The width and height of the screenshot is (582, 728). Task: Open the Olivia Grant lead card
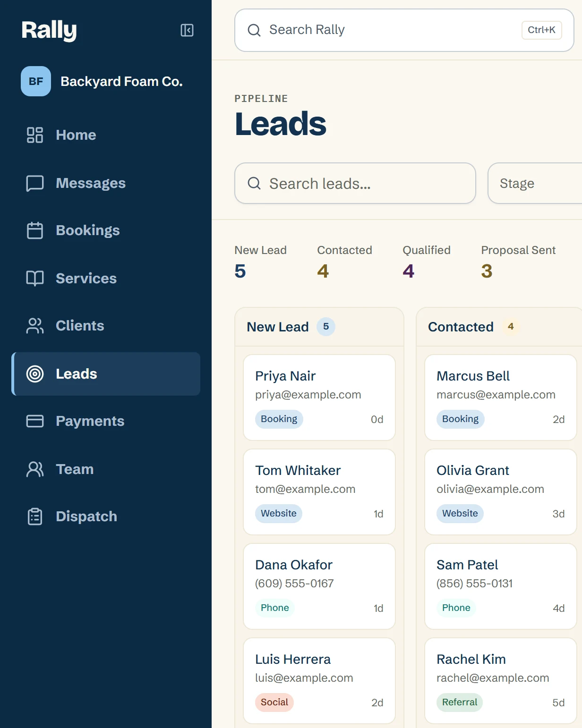click(501, 492)
